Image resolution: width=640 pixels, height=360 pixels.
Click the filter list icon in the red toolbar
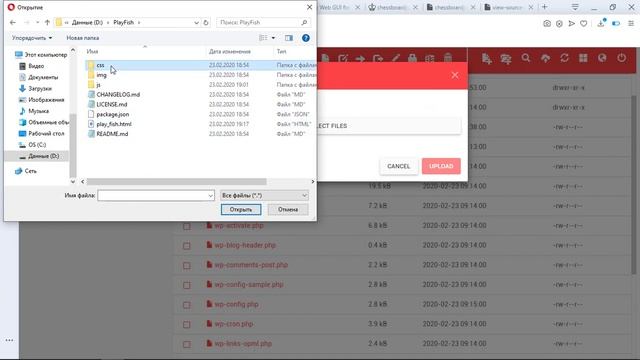coord(506,59)
